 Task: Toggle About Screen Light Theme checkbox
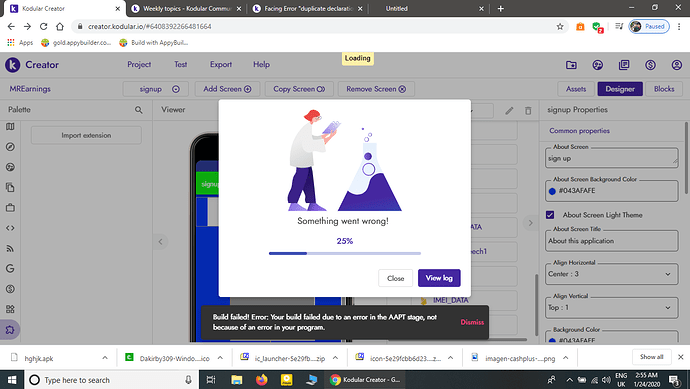pos(550,215)
